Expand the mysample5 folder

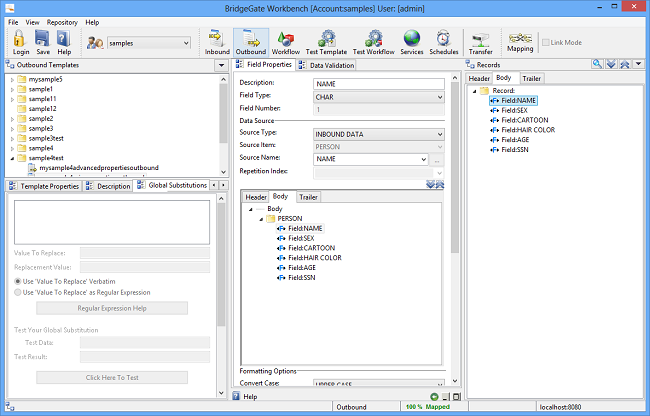12,80
